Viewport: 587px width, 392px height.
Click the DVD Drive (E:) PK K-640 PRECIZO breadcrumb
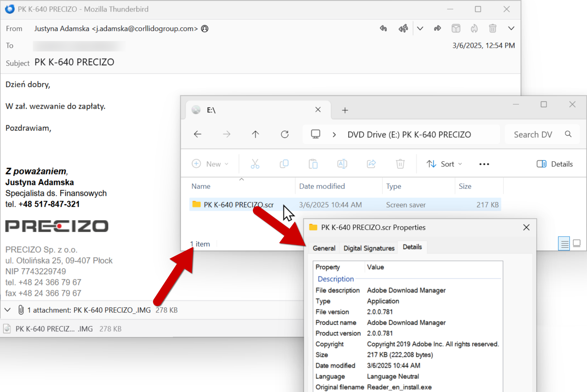[x=409, y=135]
